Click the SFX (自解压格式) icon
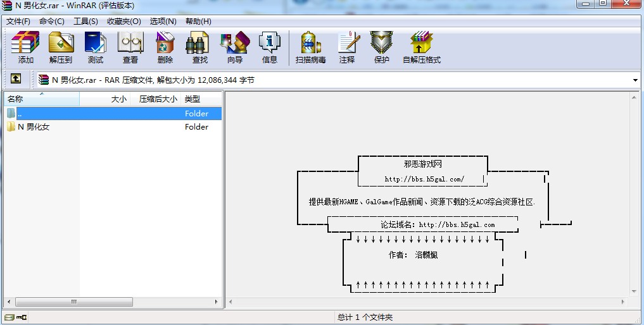 pyautogui.click(x=422, y=47)
